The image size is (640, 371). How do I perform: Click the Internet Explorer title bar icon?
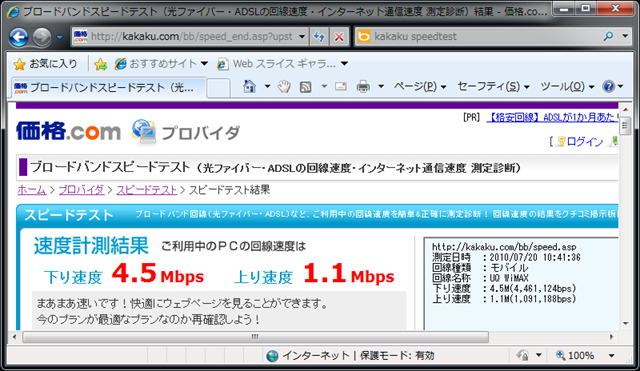13,12
